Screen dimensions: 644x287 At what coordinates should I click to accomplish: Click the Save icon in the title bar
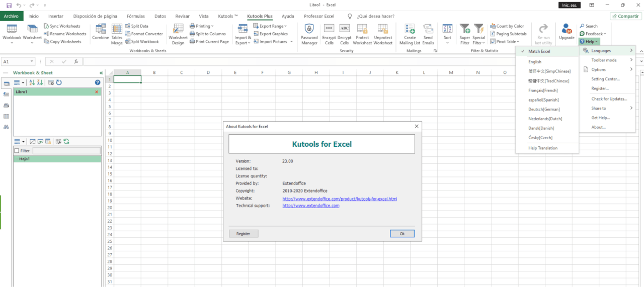coord(9,5)
